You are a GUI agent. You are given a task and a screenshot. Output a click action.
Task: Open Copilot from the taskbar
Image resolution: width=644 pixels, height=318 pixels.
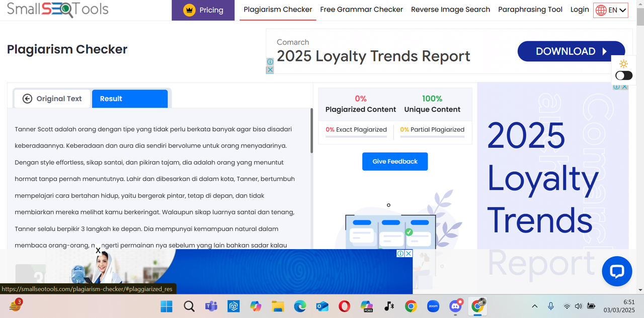tap(256, 306)
